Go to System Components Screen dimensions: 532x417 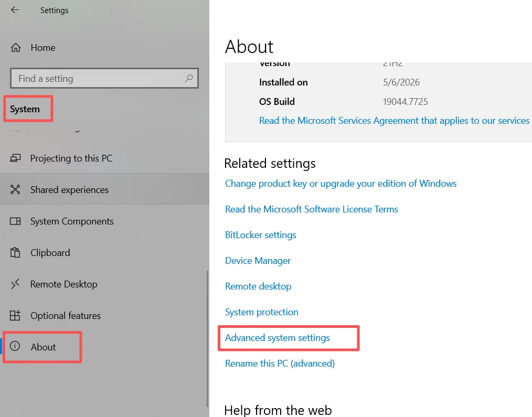pos(104,221)
